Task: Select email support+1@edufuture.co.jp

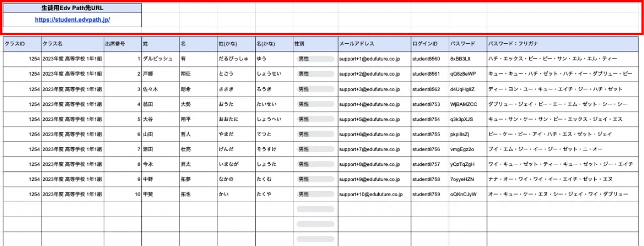Action: [x=374, y=59]
